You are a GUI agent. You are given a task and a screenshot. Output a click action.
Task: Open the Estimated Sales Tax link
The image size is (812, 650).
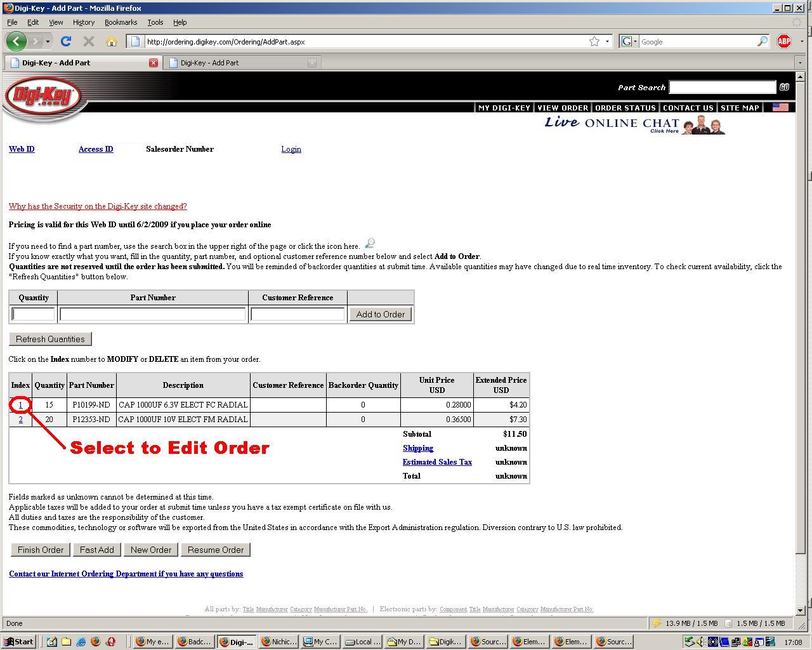pyautogui.click(x=437, y=462)
